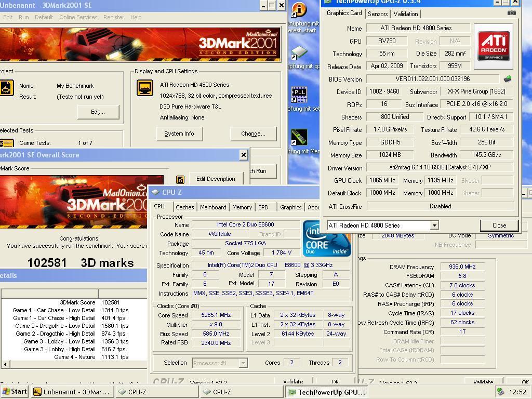Viewport: 532px width, 399px height.
Task: Open the Caches tab in CPU-Z
Action: [185, 207]
